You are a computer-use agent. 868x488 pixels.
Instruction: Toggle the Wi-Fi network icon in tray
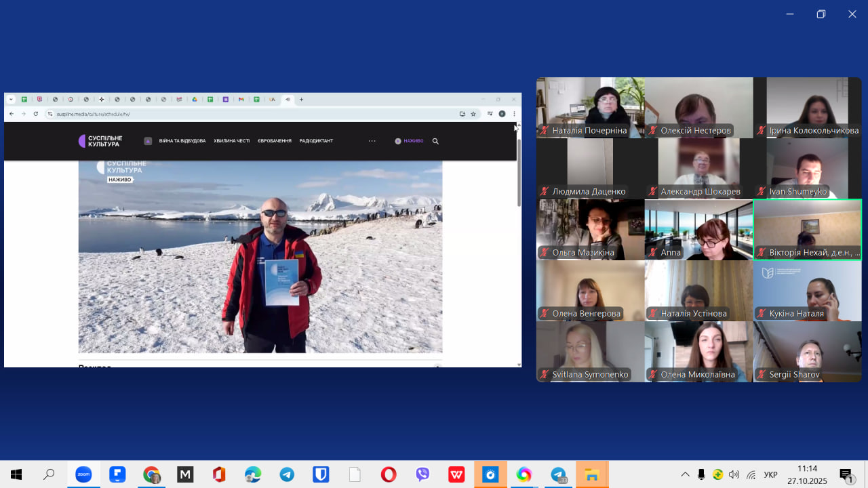point(751,474)
